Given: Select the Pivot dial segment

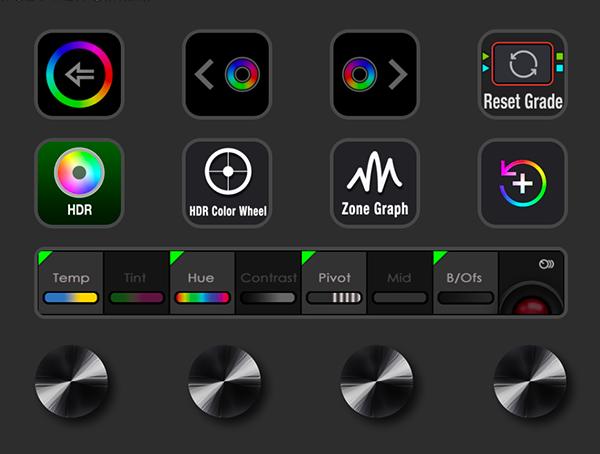Looking at the screenshot, I should pos(334,283).
